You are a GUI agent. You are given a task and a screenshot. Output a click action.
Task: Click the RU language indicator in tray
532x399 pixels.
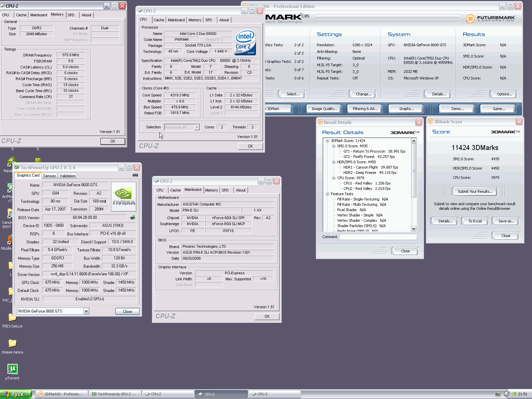point(498,394)
